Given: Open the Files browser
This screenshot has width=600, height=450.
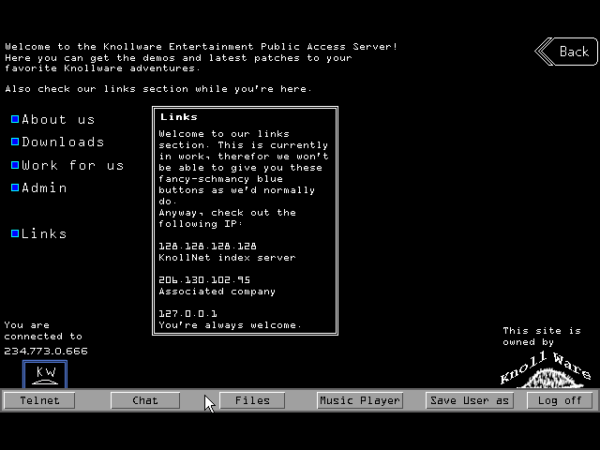Looking at the screenshot, I should click(252, 400).
